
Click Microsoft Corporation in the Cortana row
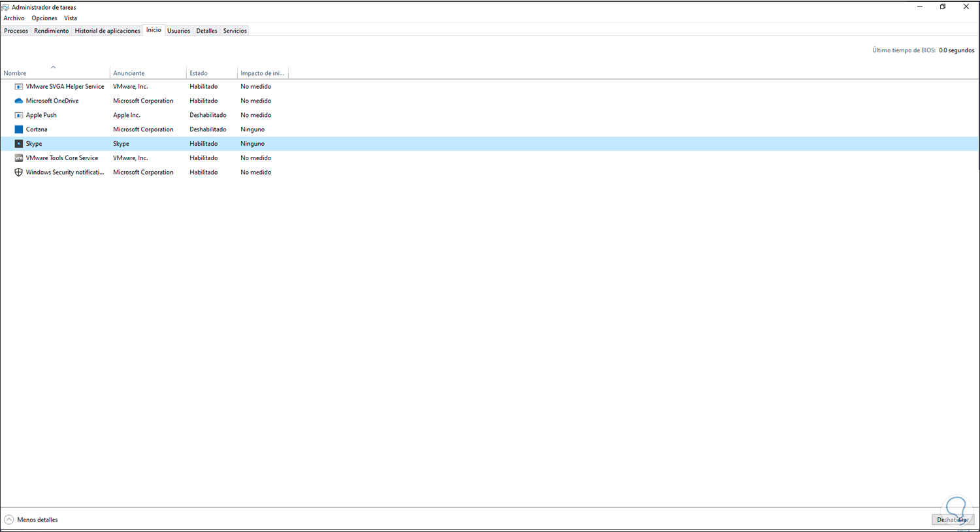[143, 129]
